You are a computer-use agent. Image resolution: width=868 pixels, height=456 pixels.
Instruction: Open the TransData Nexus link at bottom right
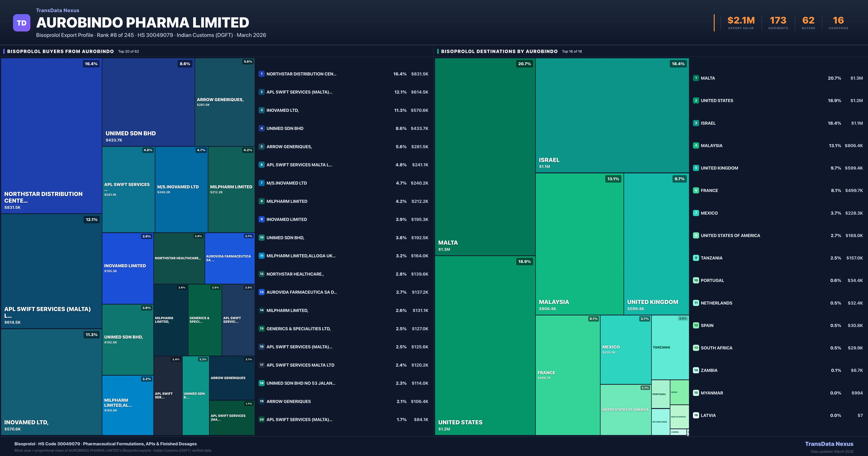tap(830, 444)
